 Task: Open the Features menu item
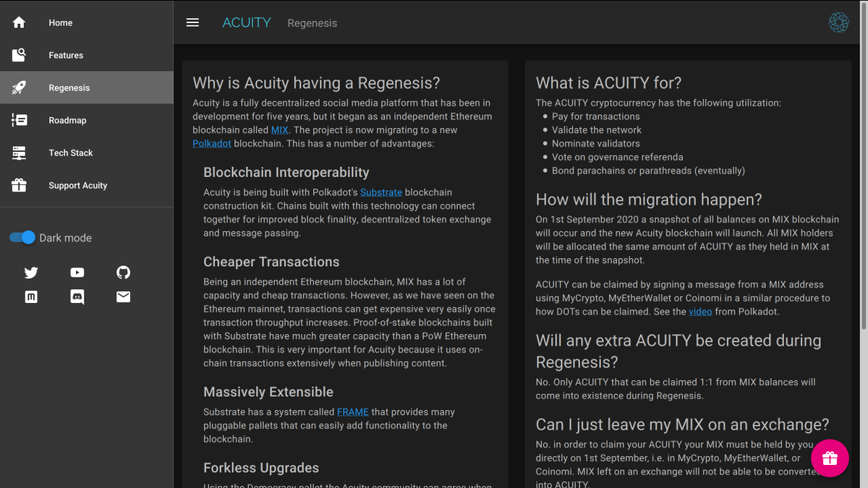coord(87,55)
